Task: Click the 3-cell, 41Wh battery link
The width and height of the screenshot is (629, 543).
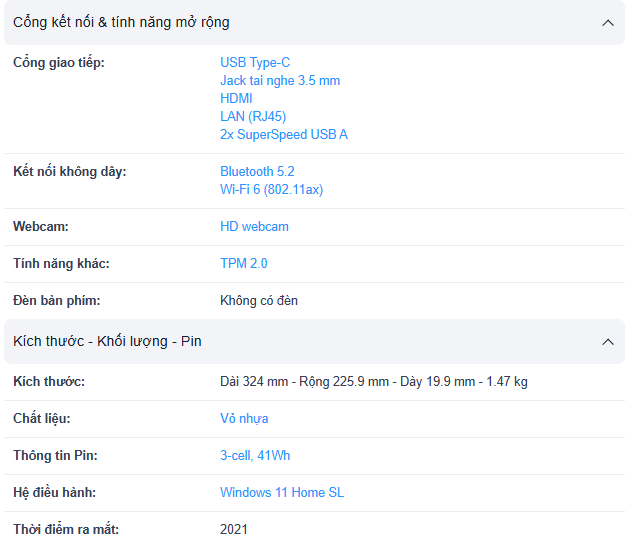Action: pos(255,455)
